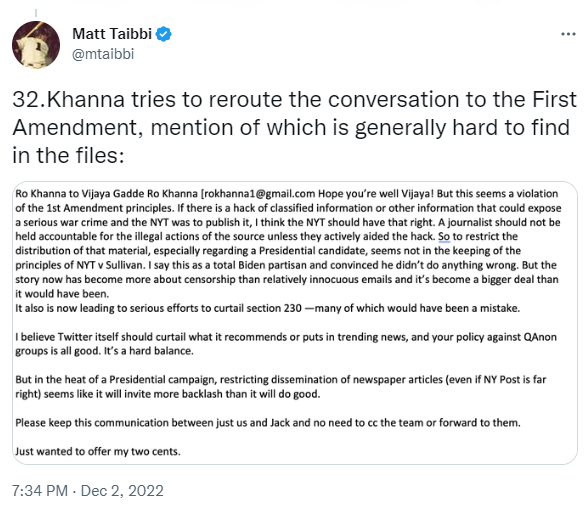Click Matt Taibbi's profile avatar
The width and height of the screenshot is (586, 508).
(x=36, y=44)
